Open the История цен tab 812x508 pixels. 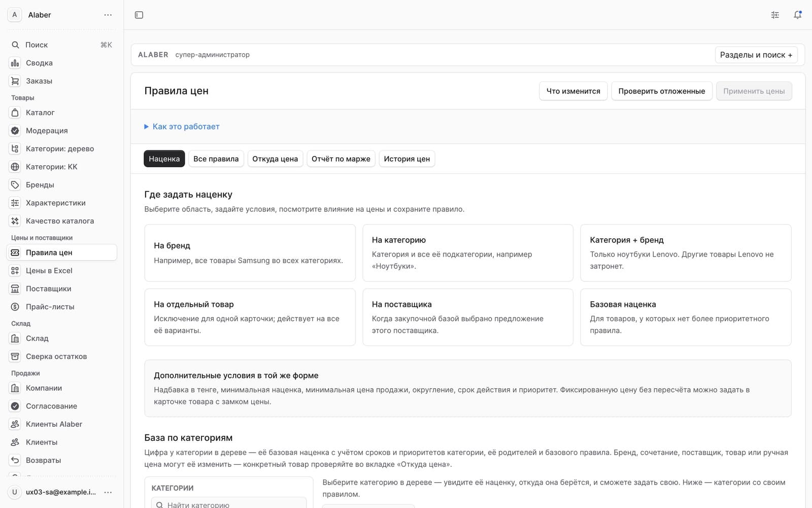click(x=407, y=158)
